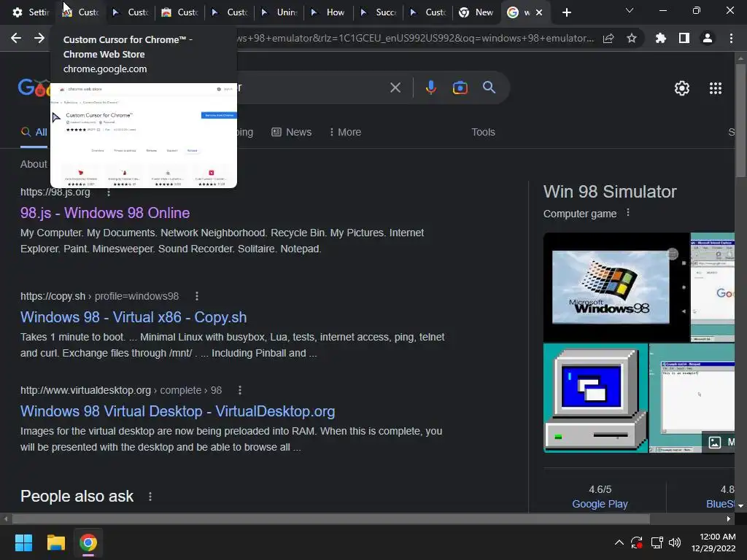The height and width of the screenshot is (560, 747).
Task: Switch to the Unins tab
Action: pos(280,12)
